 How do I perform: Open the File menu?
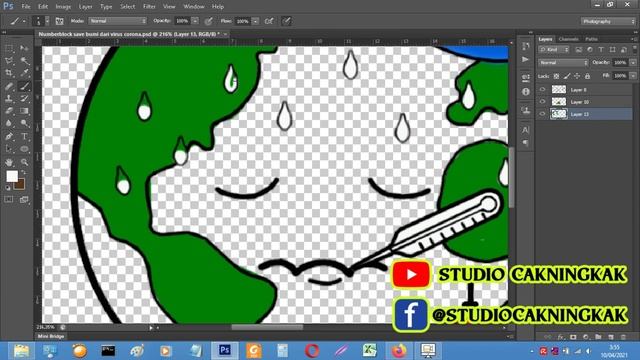point(26,7)
